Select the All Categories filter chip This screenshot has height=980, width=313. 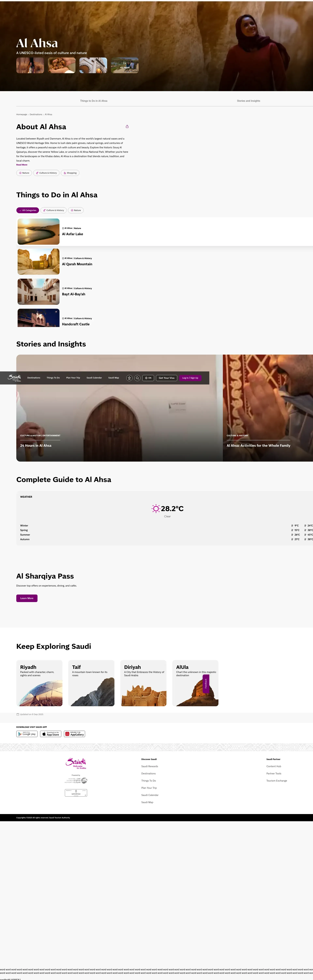(x=28, y=210)
